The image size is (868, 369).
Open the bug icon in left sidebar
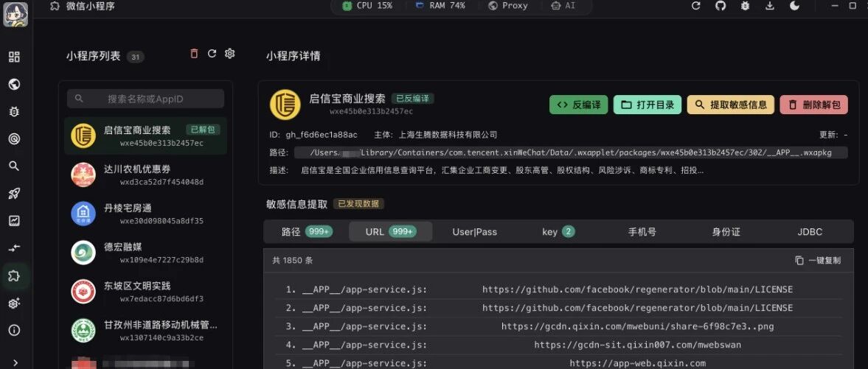coord(15,112)
